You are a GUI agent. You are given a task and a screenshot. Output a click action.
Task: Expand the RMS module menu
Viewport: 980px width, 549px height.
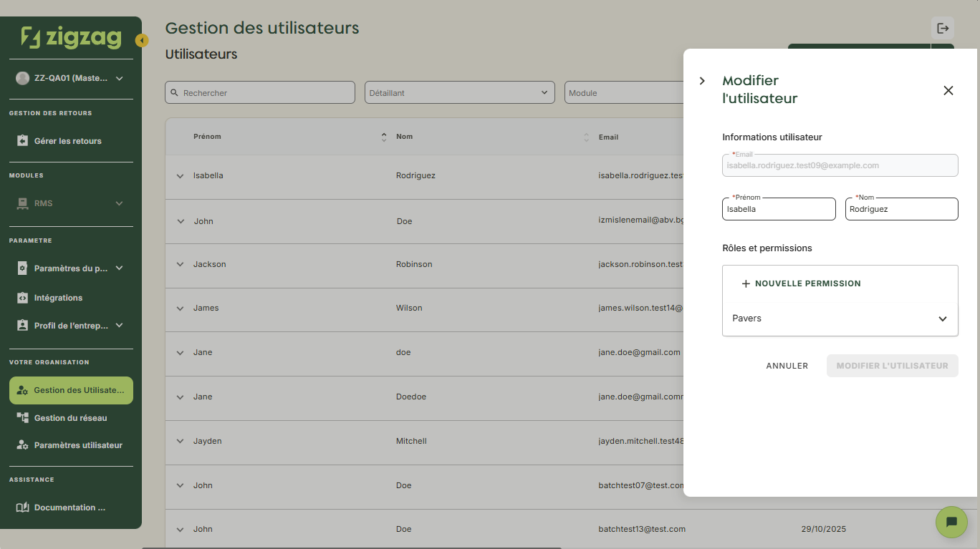pos(120,203)
